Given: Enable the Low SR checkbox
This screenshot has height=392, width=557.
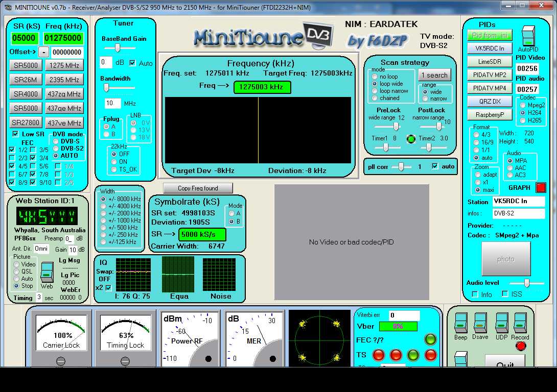Looking at the screenshot, I should (15, 134).
